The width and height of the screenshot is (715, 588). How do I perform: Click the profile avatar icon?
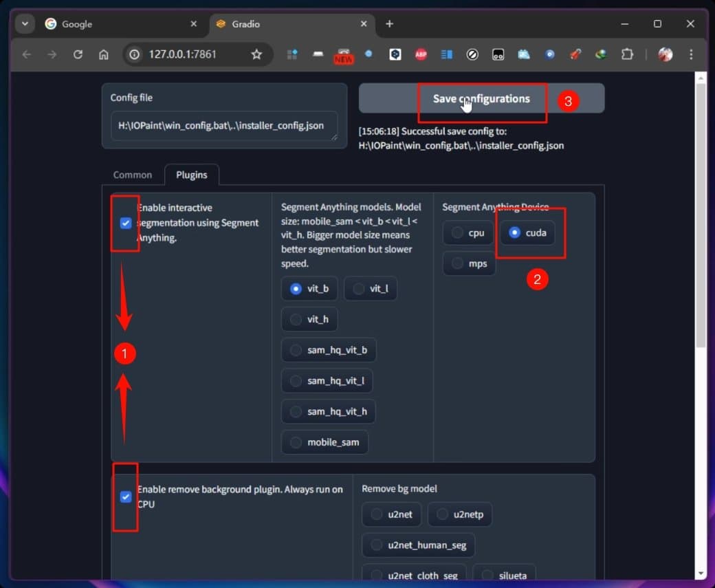[665, 54]
